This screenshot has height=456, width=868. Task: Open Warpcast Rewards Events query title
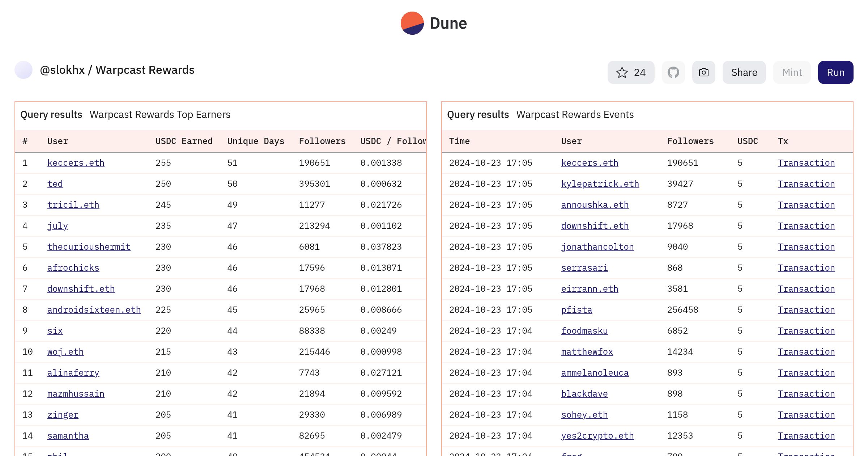575,114
